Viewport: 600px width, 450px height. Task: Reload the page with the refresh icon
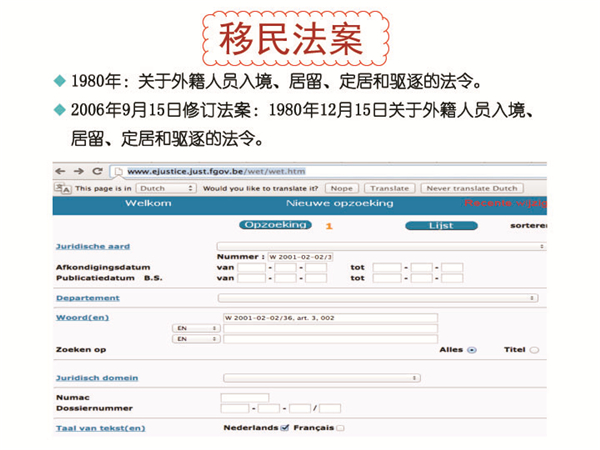click(97, 171)
